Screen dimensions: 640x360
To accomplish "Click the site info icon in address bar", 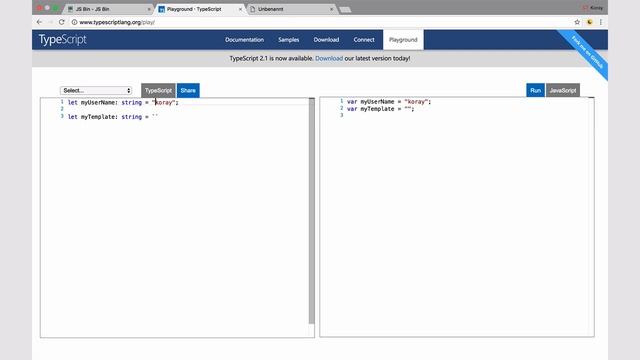I will point(74,22).
